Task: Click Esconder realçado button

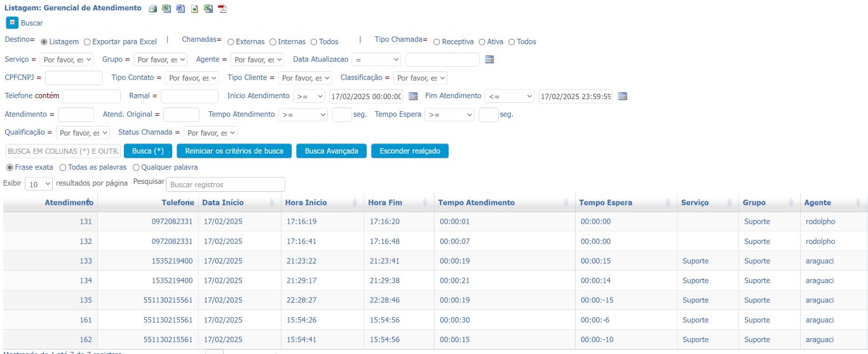Action: pyautogui.click(x=410, y=151)
